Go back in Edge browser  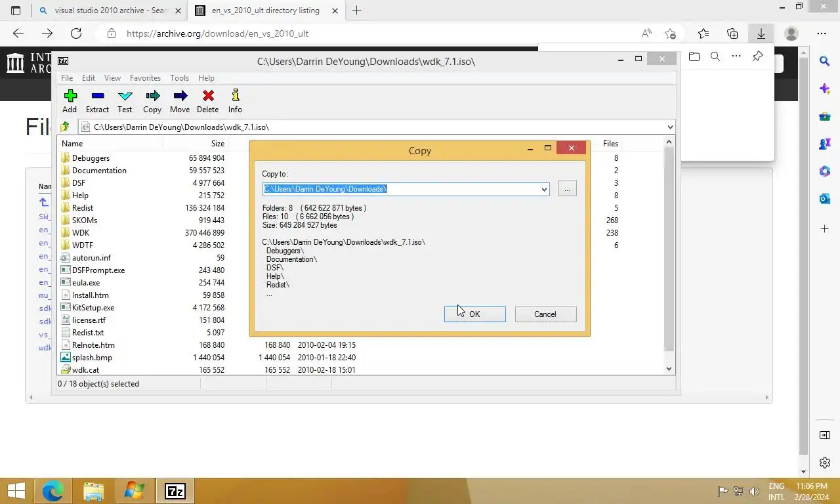point(18,33)
